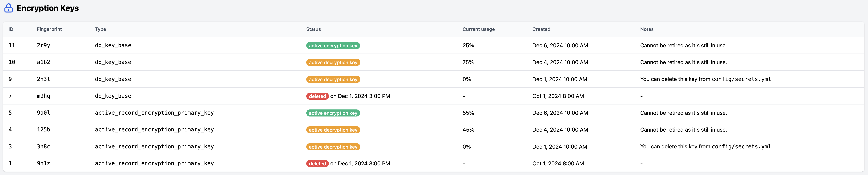
Task: Click the ID 4 cell
Action: point(10,130)
